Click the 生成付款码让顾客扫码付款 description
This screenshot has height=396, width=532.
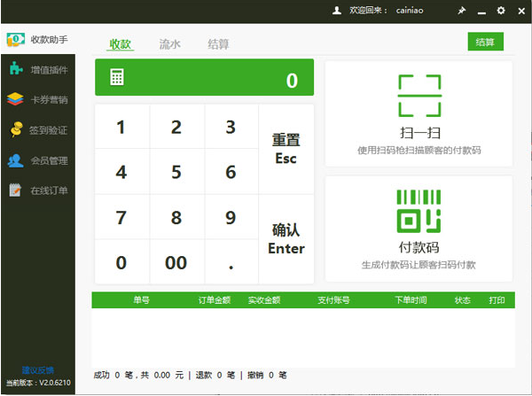click(419, 265)
